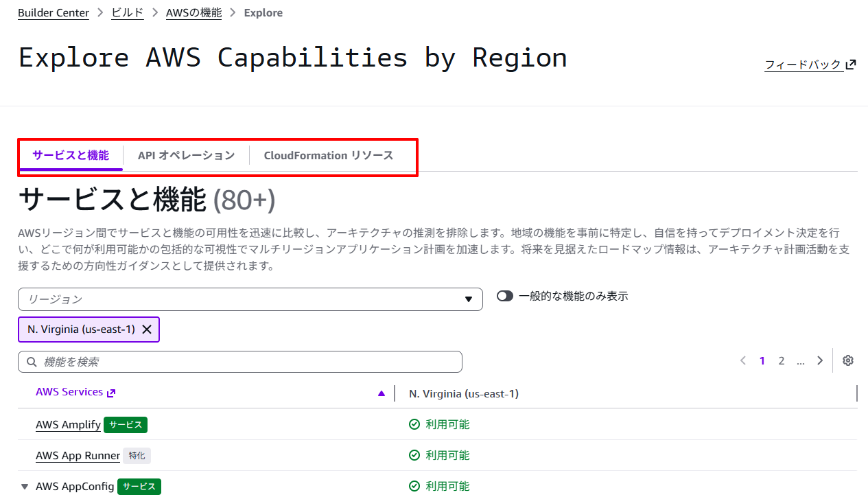Image resolution: width=868 pixels, height=497 pixels.
Task: Click external link icon next to AWS Services
Action: coord(111,393)
